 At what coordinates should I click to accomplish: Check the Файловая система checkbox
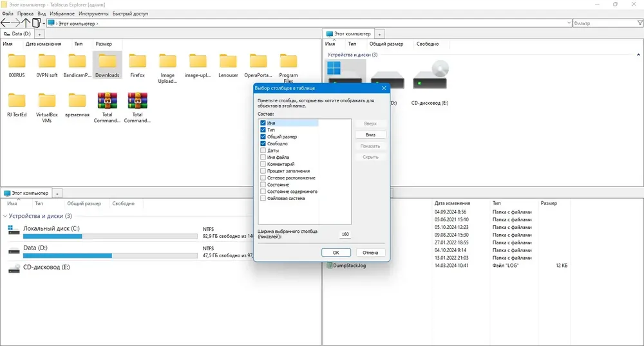[x=263, y=199]
